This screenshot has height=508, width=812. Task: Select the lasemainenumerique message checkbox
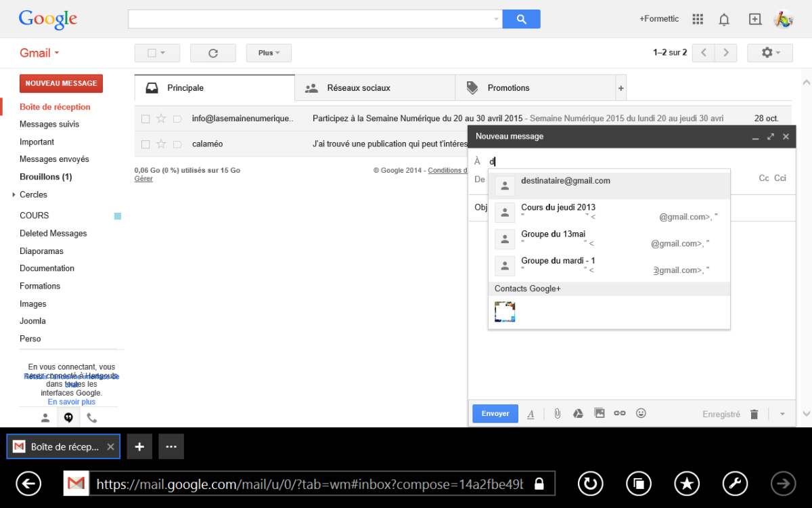pyautogui.click(x=145, y=119)
